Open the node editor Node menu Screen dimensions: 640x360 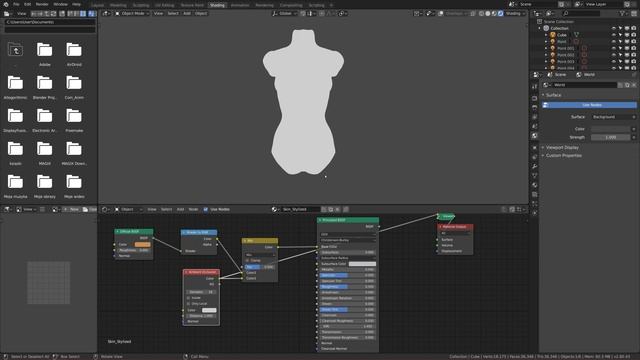point(193,209)
